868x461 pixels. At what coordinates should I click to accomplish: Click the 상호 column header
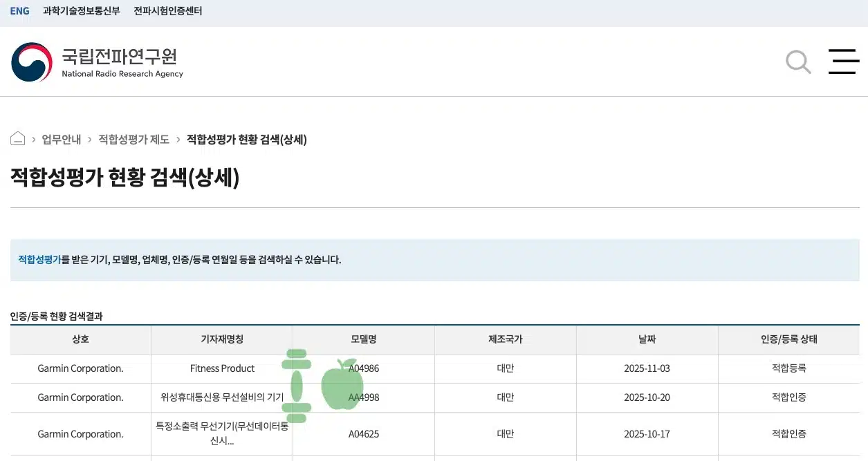80,339
